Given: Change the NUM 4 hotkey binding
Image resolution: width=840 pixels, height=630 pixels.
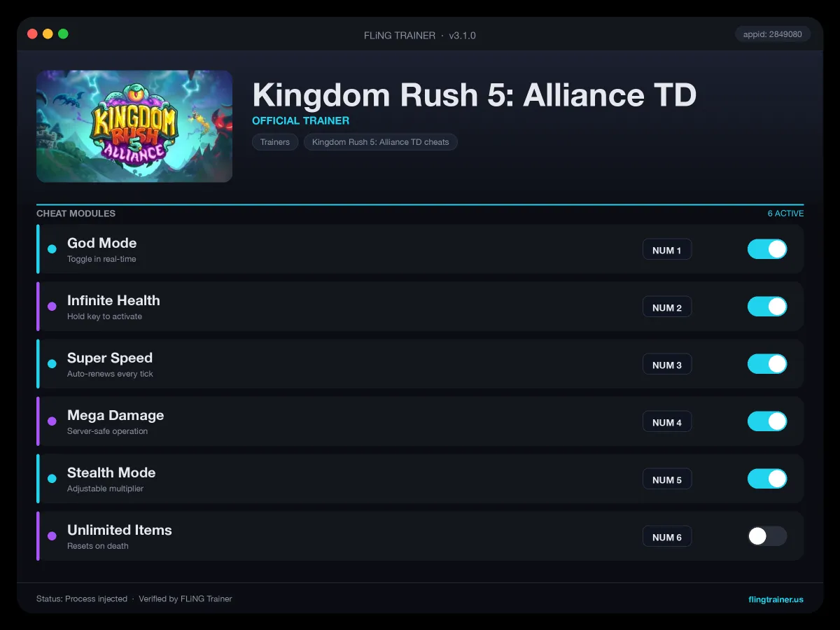Looking at the screenshot, I should pyautogui.click(x=667, y=422).
